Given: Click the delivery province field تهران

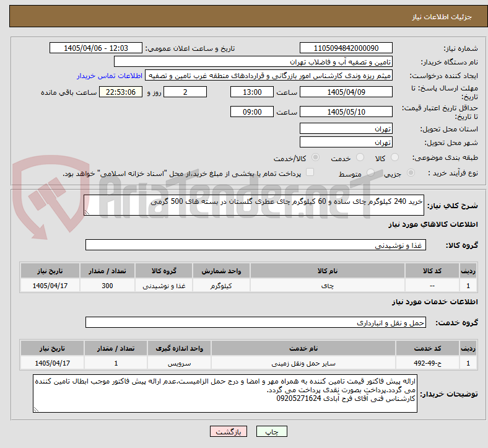Looking at the screenshot, I should (x=346, y=128).
